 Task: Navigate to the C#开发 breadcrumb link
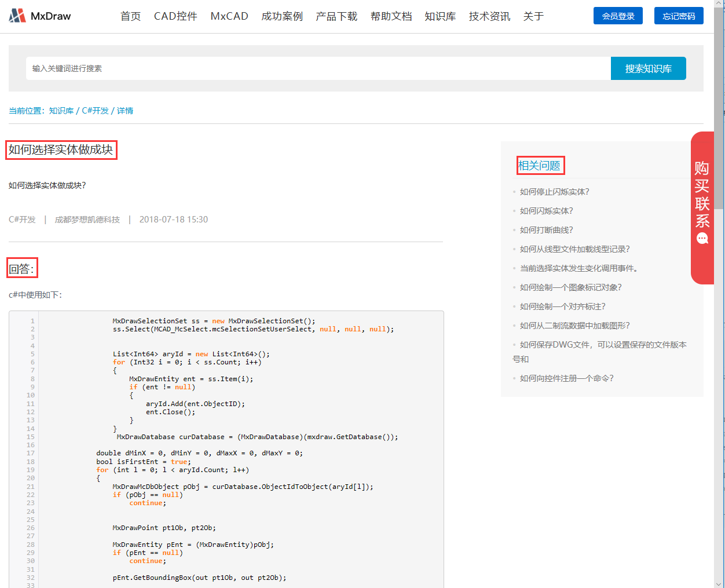click(95, 111)
